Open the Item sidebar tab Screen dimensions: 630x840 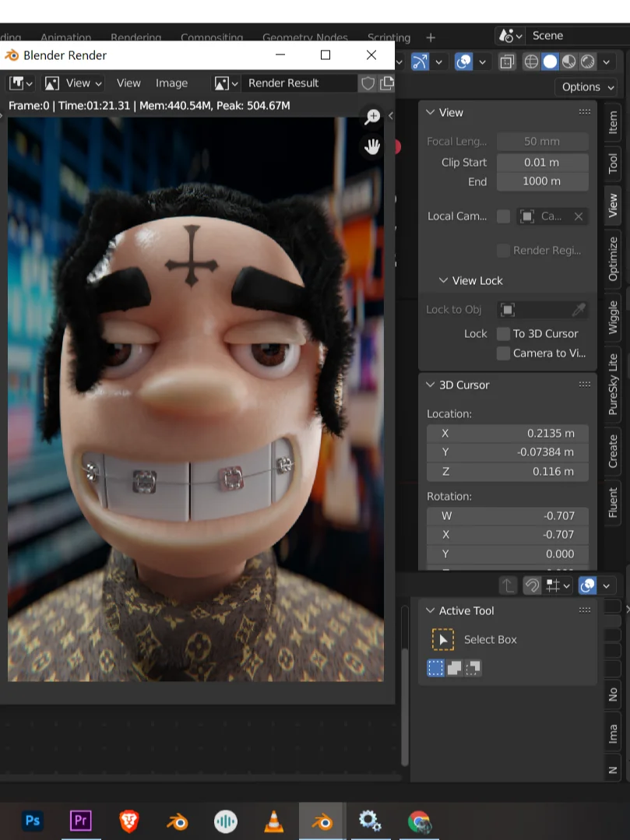pyautogui.click(x=613, y=122)
